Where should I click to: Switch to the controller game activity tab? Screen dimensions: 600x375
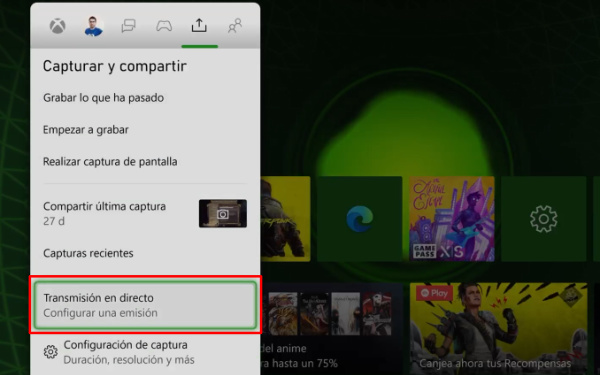click(164, 26)
